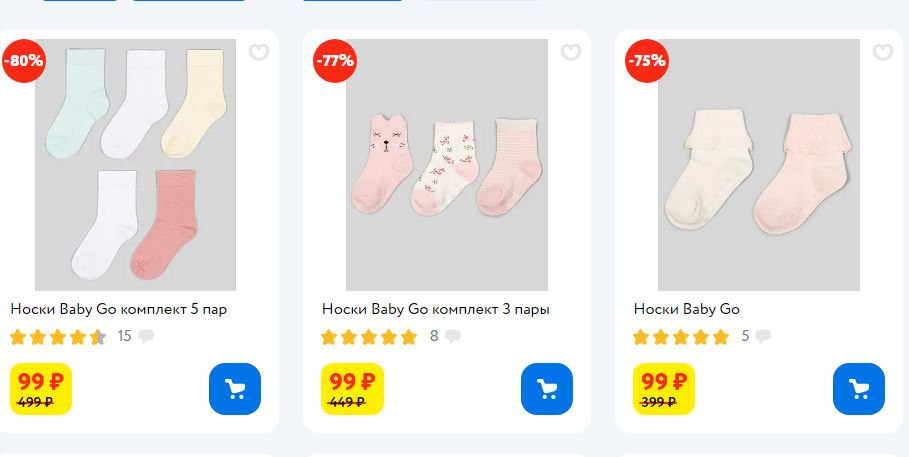Image resolution: width=909 pixels, height=457 pixels.
Task: Click the -77% discount badge
Action: point(335,60)
